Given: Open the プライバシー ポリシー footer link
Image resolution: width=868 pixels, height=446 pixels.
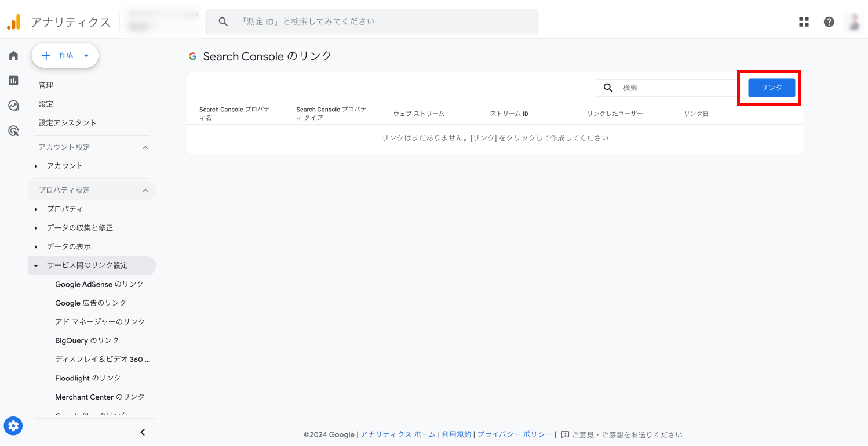Looking at the screenshot, I should tap(515, 434).
